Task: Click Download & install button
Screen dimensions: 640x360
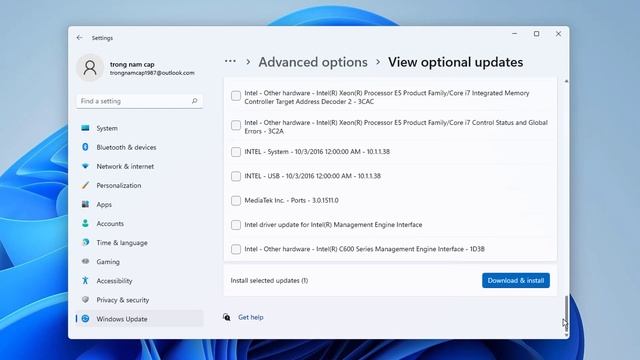Action: (516, 280)
